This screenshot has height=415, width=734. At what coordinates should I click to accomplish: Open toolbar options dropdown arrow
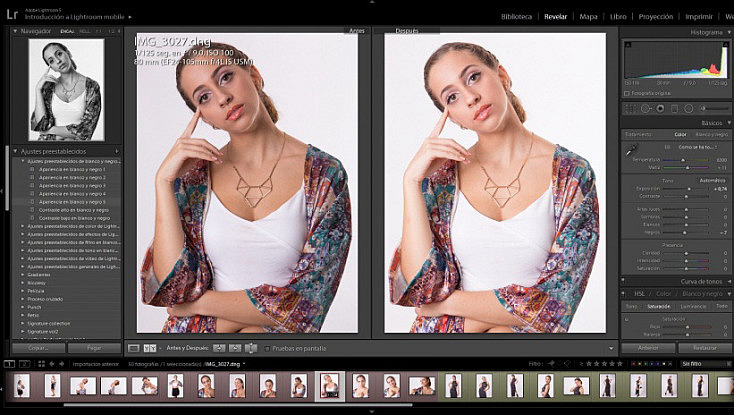coord(611,349)
